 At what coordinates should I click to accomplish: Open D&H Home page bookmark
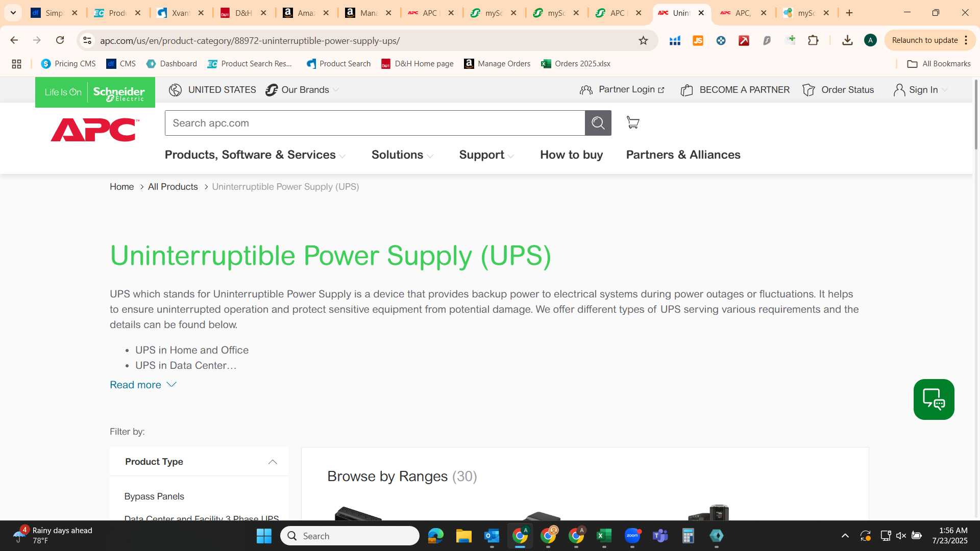click(417, 64)
